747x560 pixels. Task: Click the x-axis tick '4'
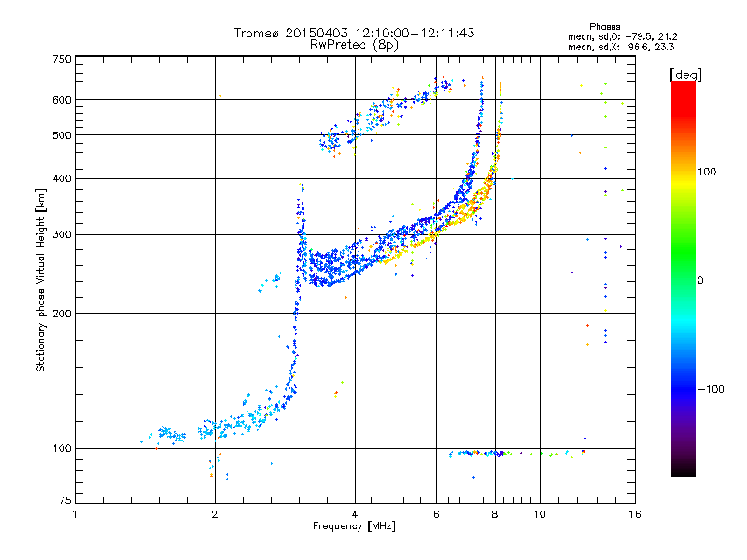coord(355,514)
